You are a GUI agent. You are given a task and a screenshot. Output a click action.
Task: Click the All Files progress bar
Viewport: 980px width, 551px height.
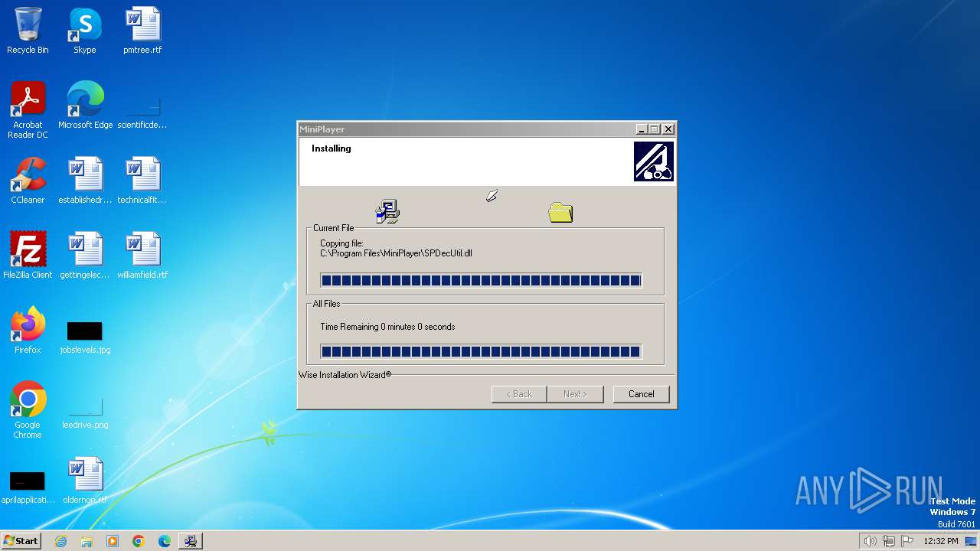coord(481,351)
